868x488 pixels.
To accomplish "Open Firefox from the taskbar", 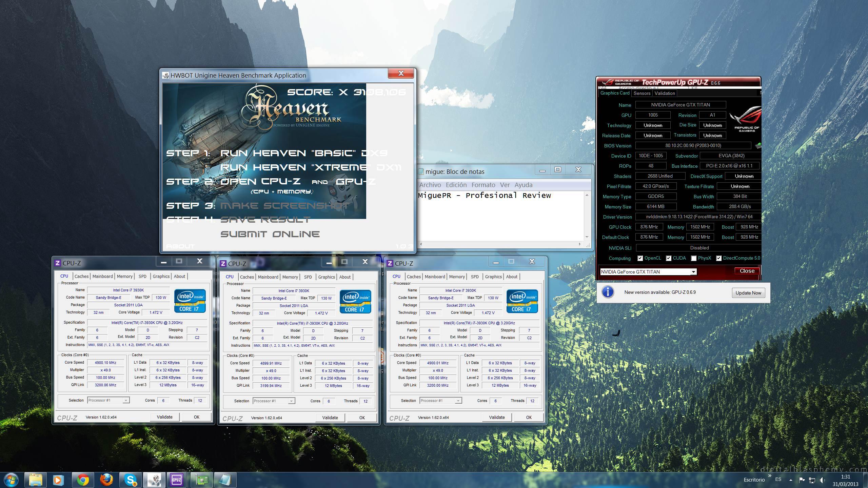I will 106,480.
